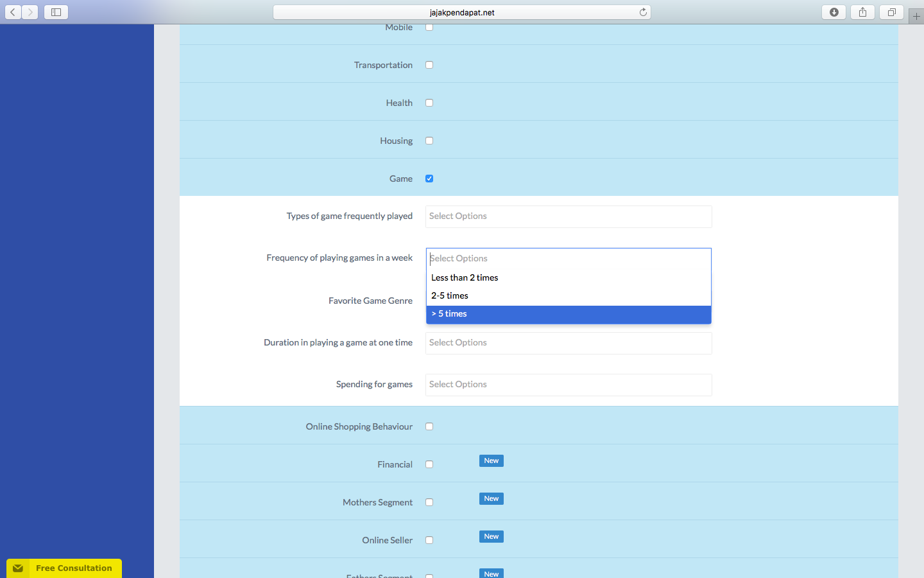Enable Online Shopping Behaviour checkbox

click(429, 426)
